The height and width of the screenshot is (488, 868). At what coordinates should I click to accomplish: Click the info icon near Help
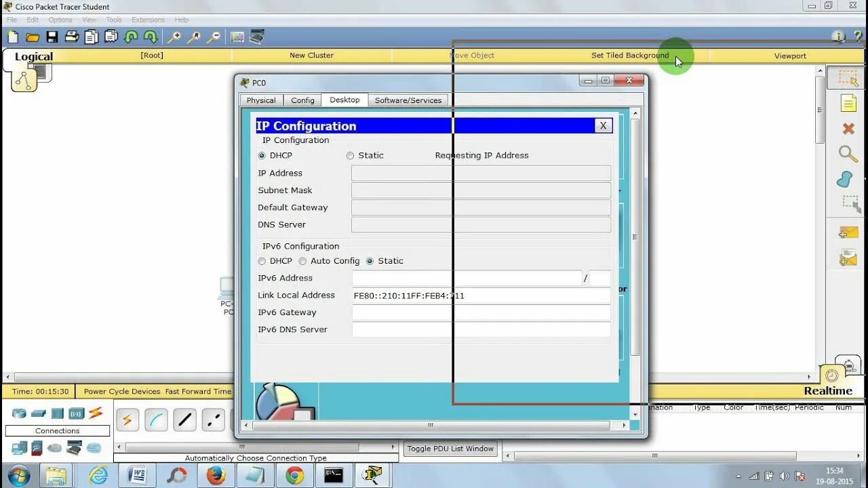(x=838, y=37)
